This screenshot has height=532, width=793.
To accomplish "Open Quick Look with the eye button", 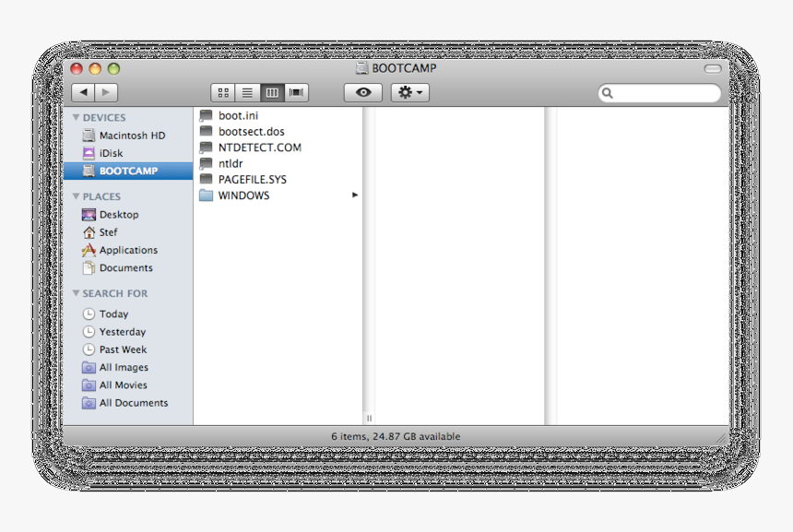I will click(x=363, y=92).
